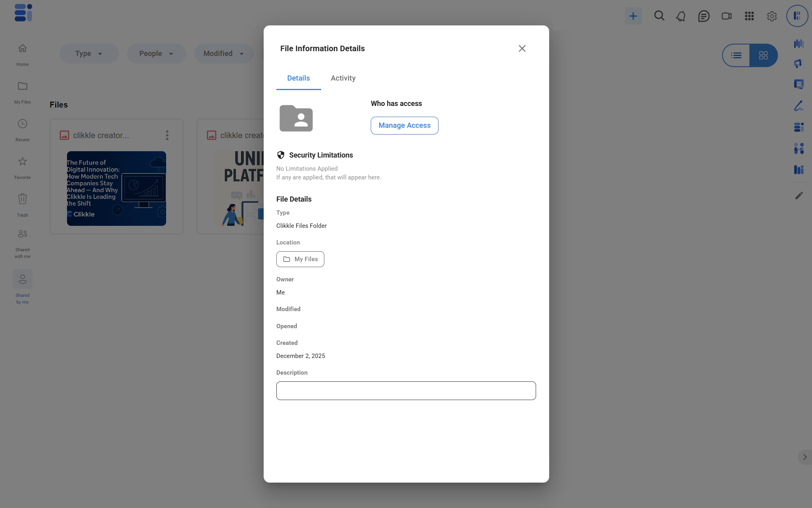Click the Manage Access button
This screenshot has width=812, height=508.
tap(404, 125)
